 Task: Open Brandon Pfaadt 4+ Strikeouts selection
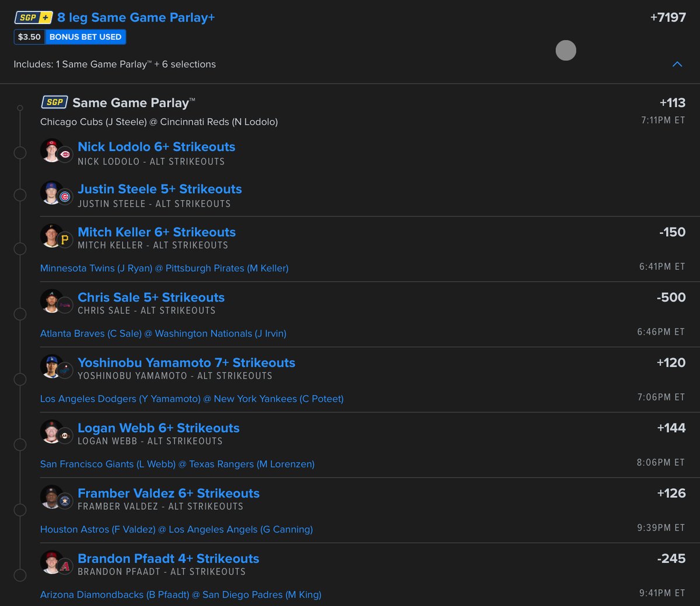[x=169, y=559]
